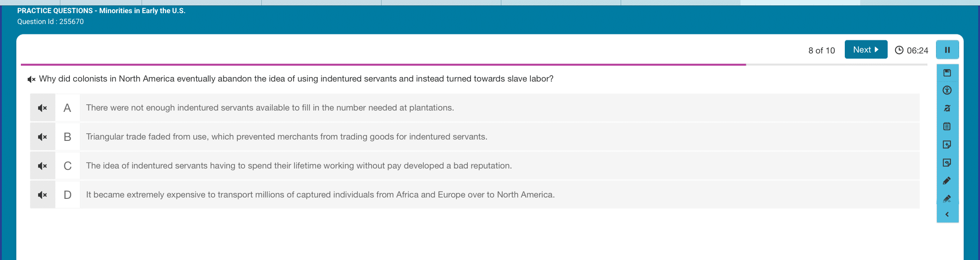This screenshot has width=980, height=260.
Task: View existing notes icon
Action: [947, 163]
